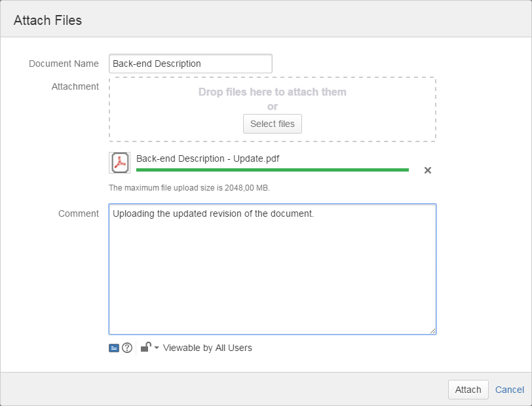The image size is (532, 406).
Task: Click the Attach Files dialog title
Action: point(47,20)
